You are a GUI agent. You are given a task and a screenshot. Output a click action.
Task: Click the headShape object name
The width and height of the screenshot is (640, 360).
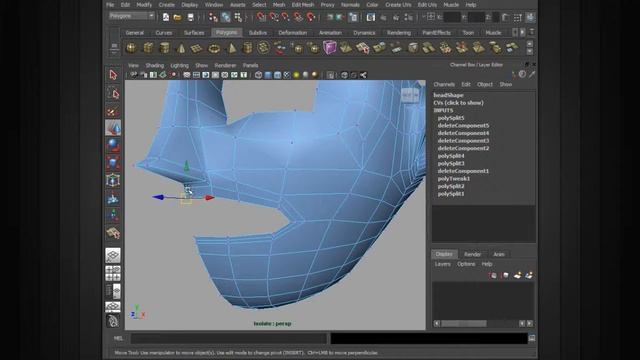pos(448,95)
